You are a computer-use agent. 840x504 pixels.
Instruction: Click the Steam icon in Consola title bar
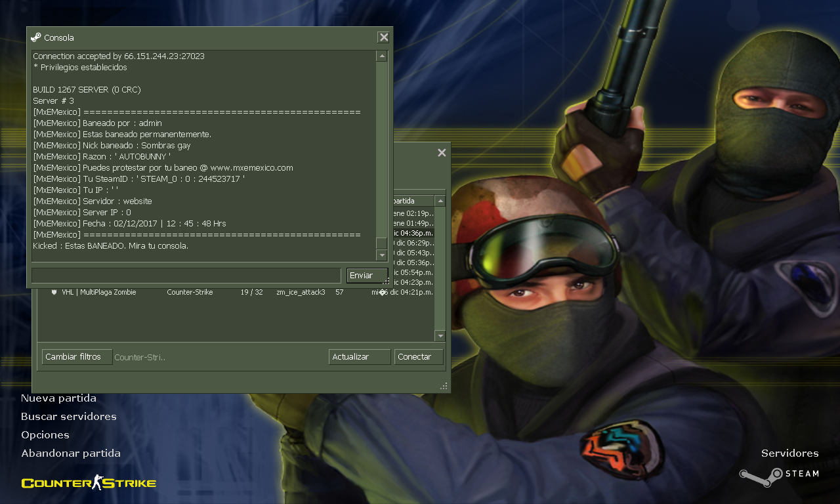pyautogui.click(x=36, y=37)
